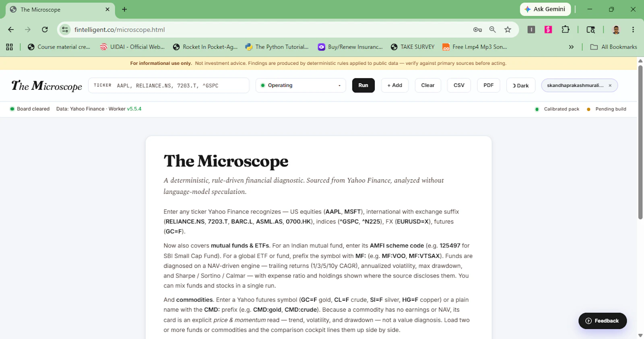Image resolution: width=644 pixels, height=339 pixels.
Task: Click the page vertical scrollbar thumb
Action: pyautogui.click(x=640, y=142)
